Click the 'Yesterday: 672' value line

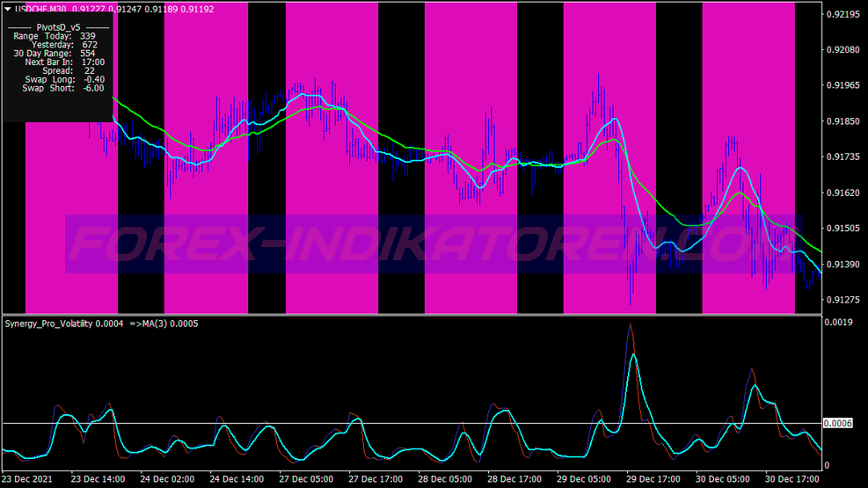pos(64,45)
